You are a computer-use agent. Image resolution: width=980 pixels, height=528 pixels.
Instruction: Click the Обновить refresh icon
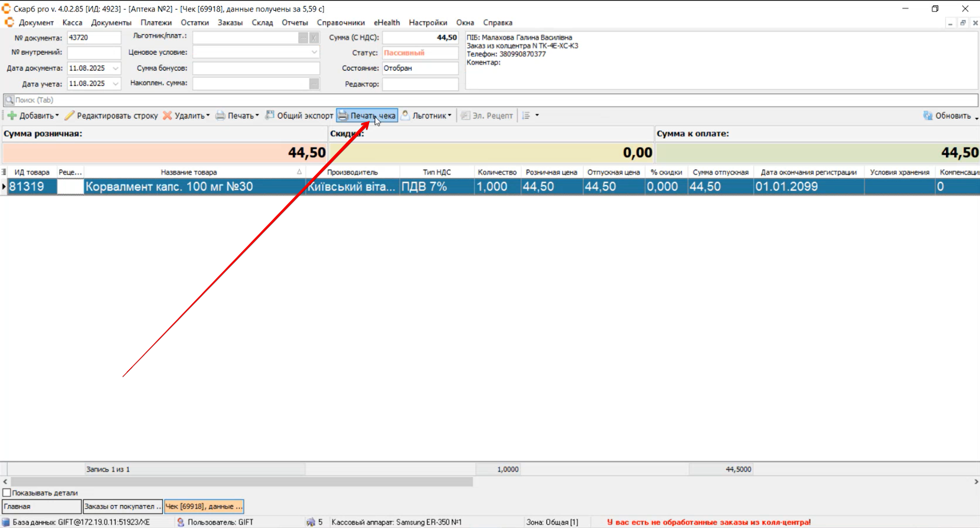coord(928,116)
